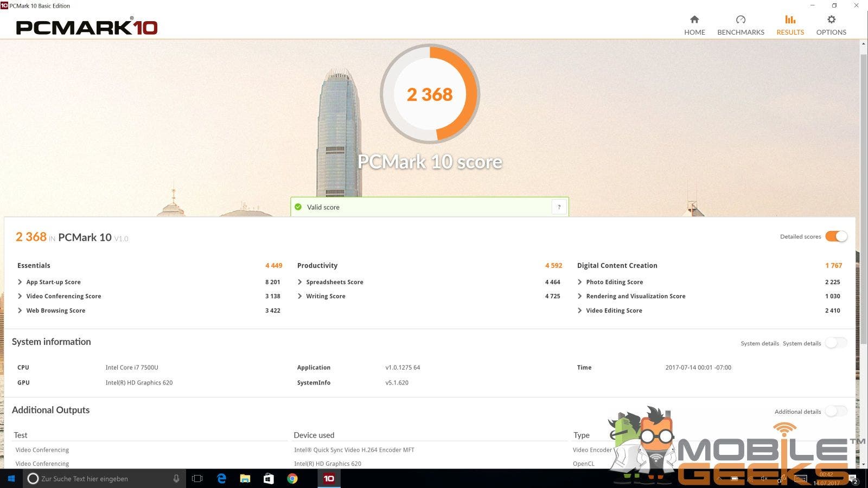Click the Cortana microphone icon
The height and width of the screenshot is (488, 868).
pos(176,479)
